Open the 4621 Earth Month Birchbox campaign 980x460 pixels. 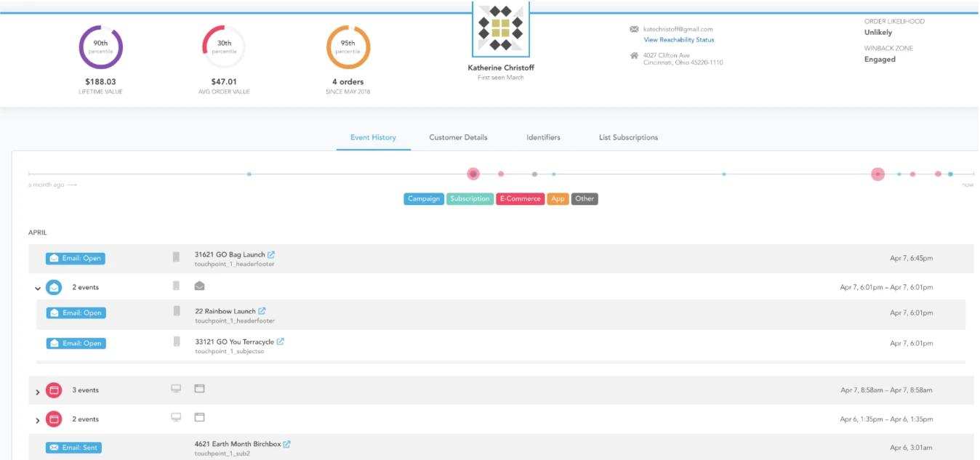[238, 444]
